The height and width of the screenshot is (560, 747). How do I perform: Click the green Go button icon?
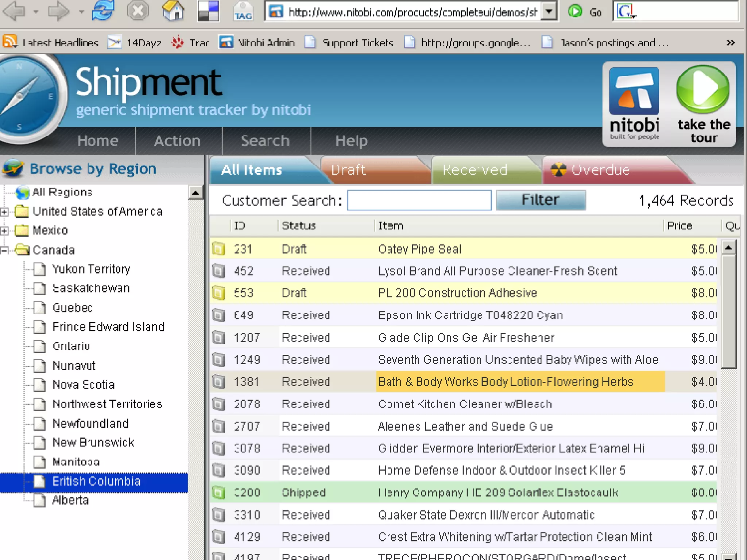(575, 12)
